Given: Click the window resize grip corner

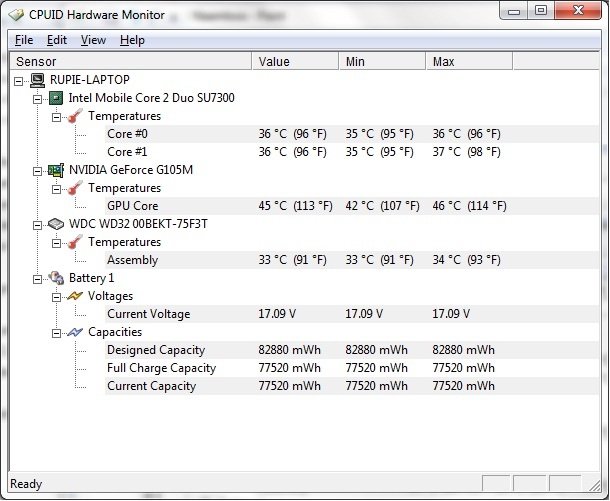Looking at the screenshot, I should 594,485.
